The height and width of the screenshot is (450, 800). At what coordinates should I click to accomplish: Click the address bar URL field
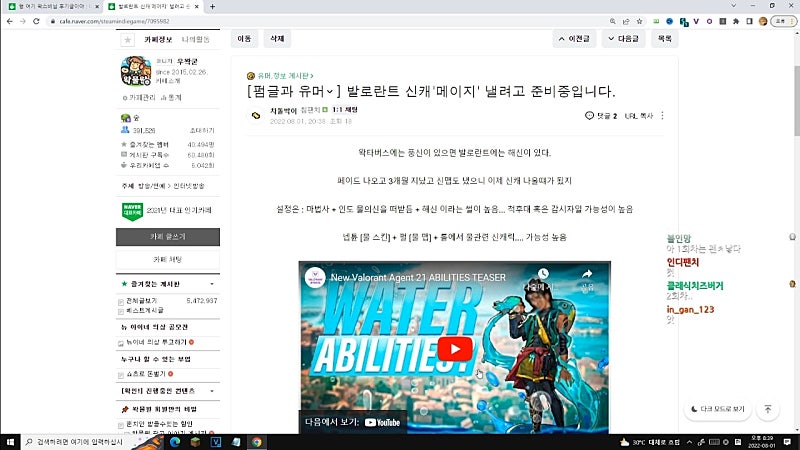(327, 21)
